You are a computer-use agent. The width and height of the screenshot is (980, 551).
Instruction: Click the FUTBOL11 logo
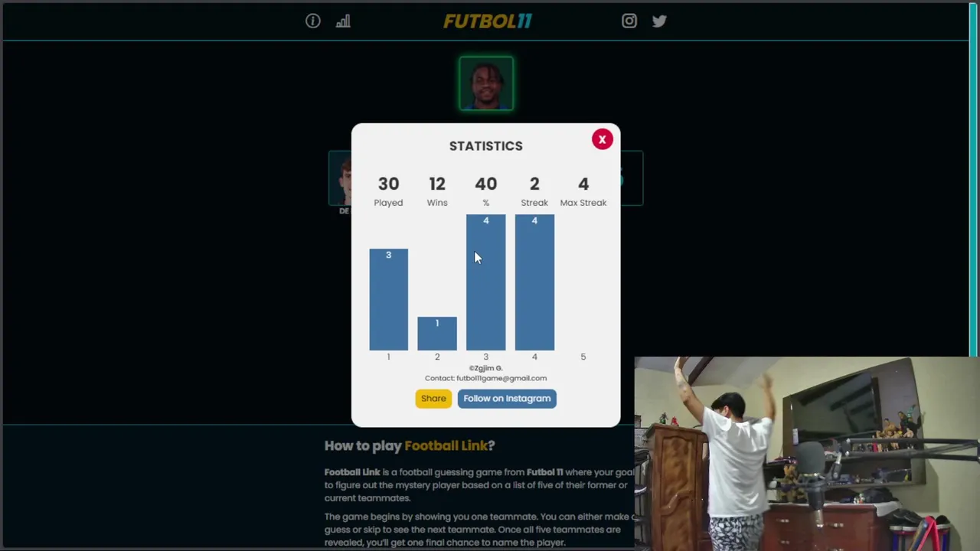(x=487, y=21)
